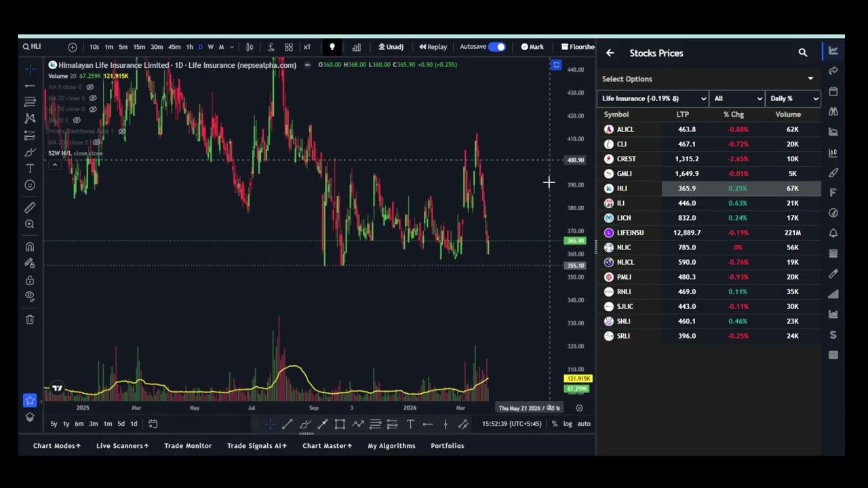Select the horizontal line tool in left sidebar

(x=30, y=85)
